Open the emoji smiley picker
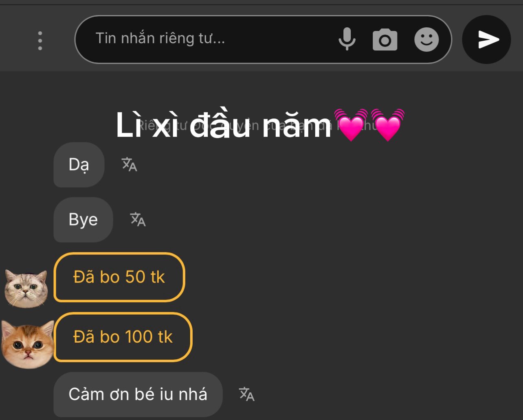The image size is (523, 420). pyautogui.click(x=426, y=40)
